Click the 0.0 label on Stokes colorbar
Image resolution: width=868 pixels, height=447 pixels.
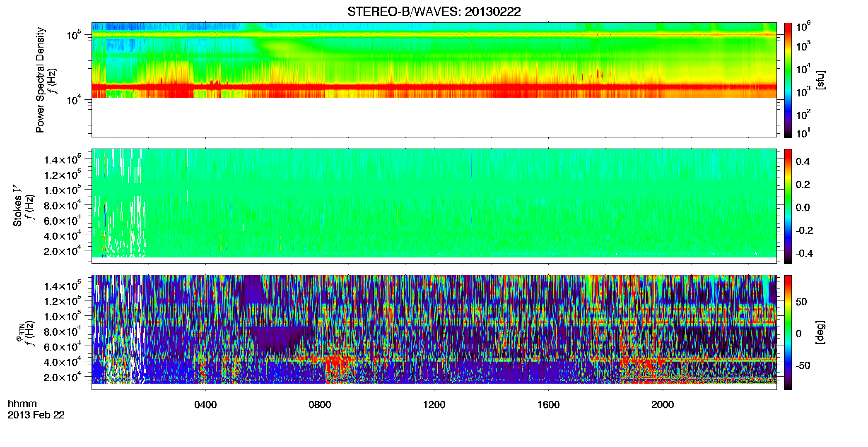click(x=803, y=208)
